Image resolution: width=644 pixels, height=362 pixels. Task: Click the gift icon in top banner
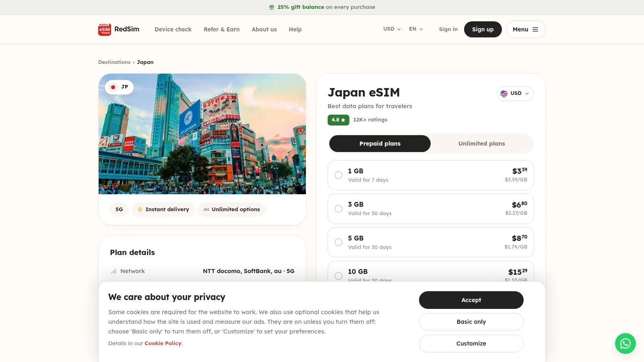point(272,7)
